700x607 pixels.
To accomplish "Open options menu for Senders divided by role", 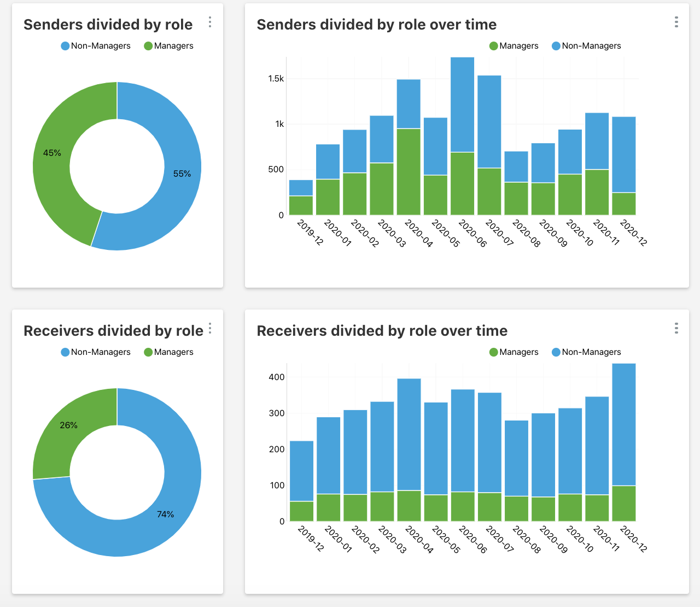I will pyautogui.click(x=210, y=22).
